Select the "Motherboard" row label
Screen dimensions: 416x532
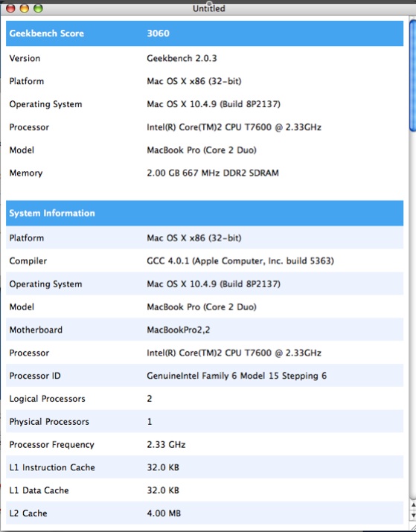36,330
